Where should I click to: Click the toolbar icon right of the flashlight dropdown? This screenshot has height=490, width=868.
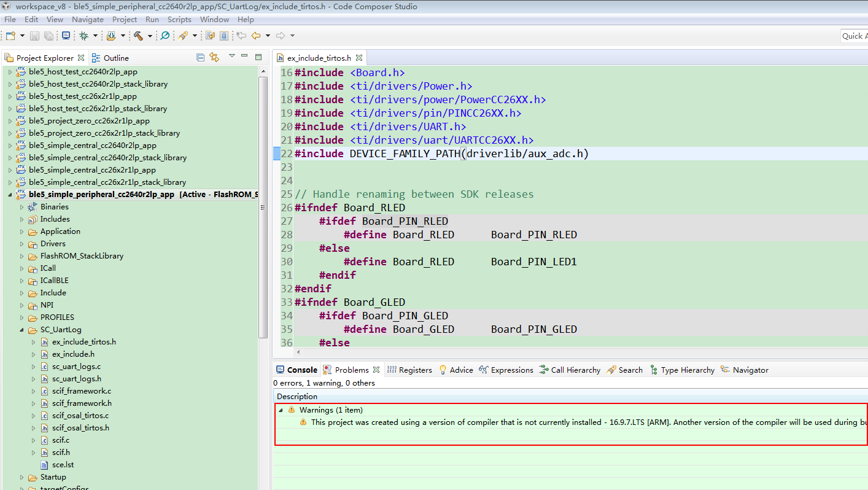(x=211, y=36)
